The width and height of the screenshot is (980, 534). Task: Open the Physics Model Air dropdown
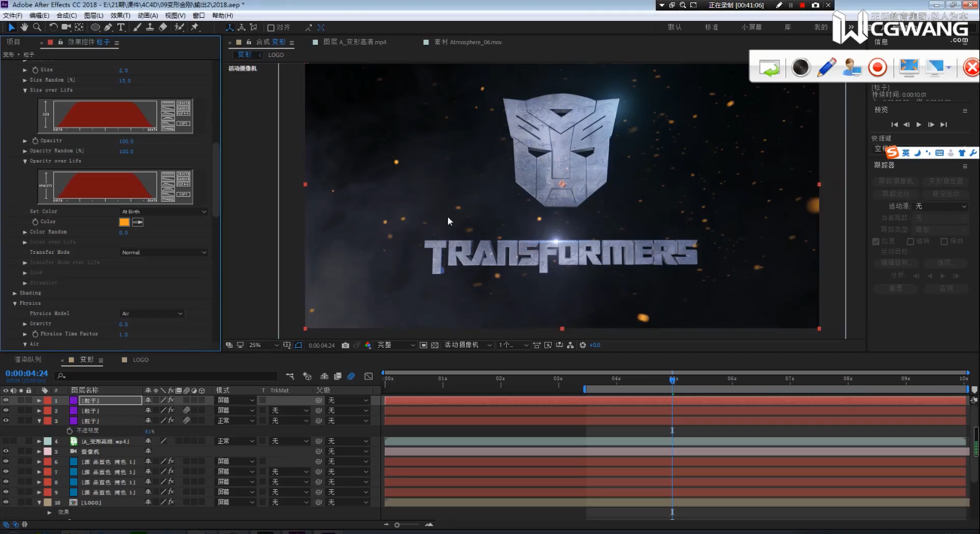(x=152, y=313)
